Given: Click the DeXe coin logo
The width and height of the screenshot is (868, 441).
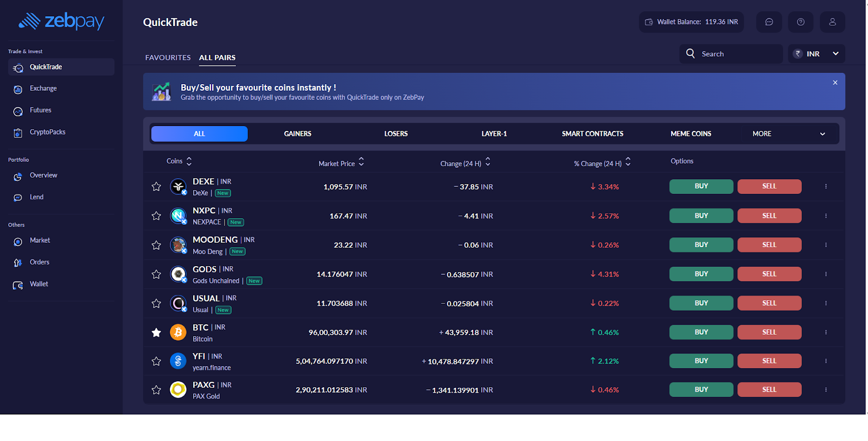Looking at the screenshot, I should (178, 187).
